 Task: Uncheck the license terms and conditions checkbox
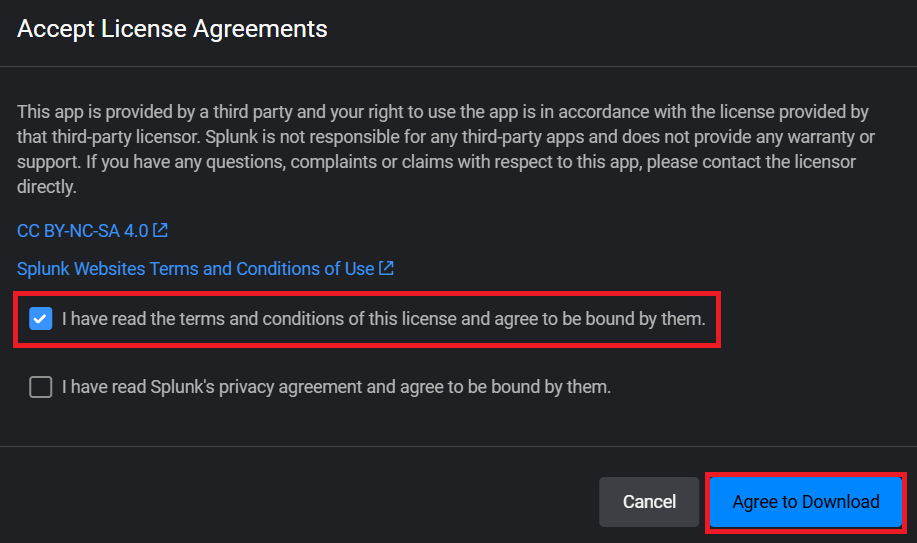pos(40,320)
